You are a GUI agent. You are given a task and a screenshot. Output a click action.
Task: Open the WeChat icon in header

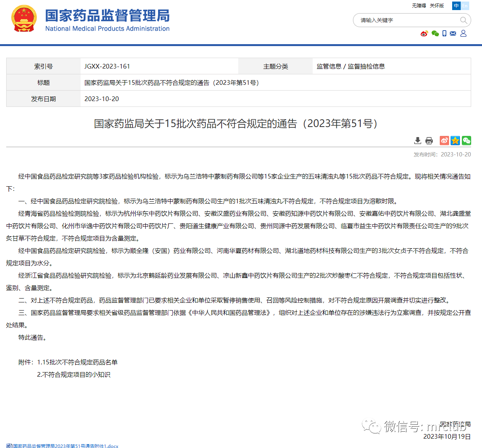(435, 34)
